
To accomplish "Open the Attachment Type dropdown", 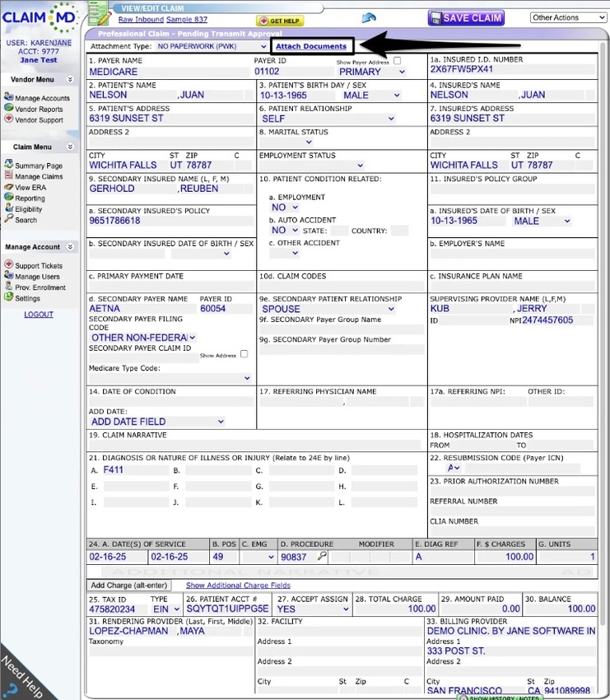I will pyautogui.click(x=212, y=46).
